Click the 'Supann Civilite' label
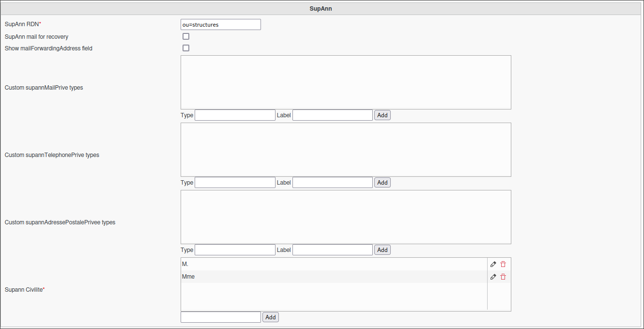 [25, 290]
